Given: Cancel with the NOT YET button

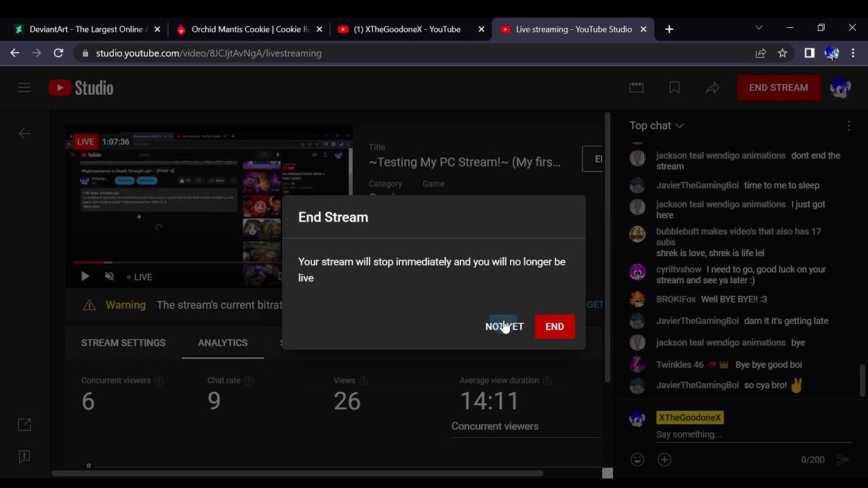Looking at the screenshot, I should [505, 327].
